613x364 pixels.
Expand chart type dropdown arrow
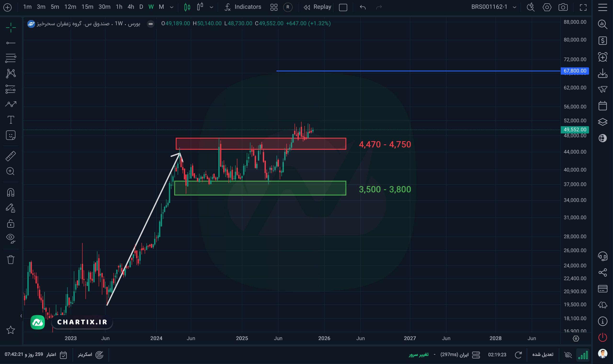[211, 7]
